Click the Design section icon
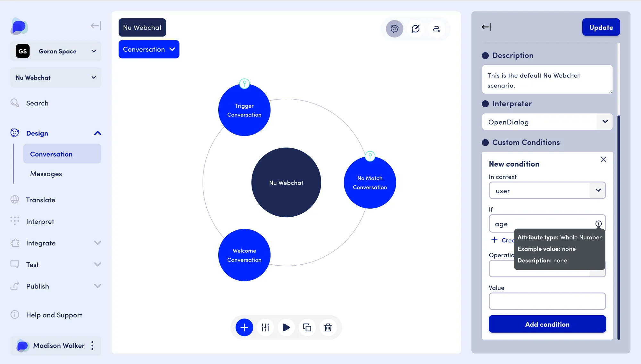The height and width of the screenshot is (364, 641). click(x=15, y=133)
